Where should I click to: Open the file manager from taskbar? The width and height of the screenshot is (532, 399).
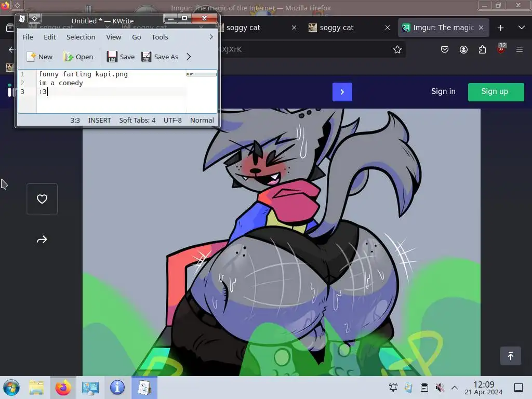36,388
